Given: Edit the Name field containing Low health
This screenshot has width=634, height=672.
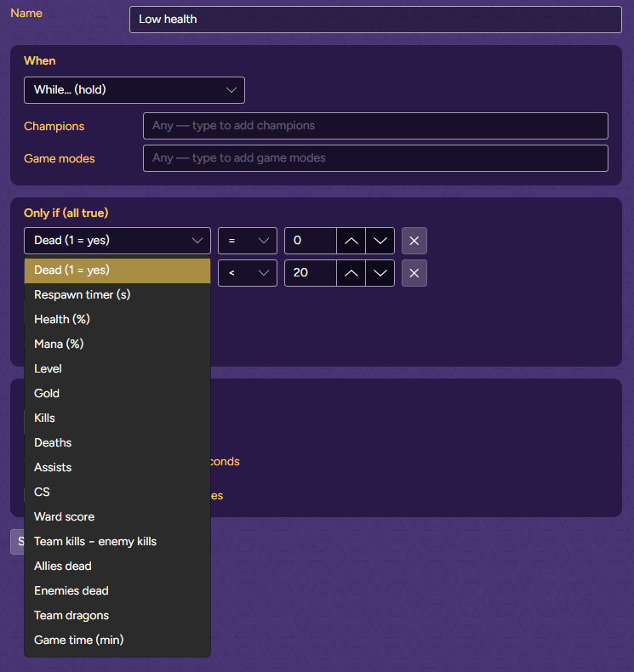Looking at the screenshot, I should click(x=375, y=20).
